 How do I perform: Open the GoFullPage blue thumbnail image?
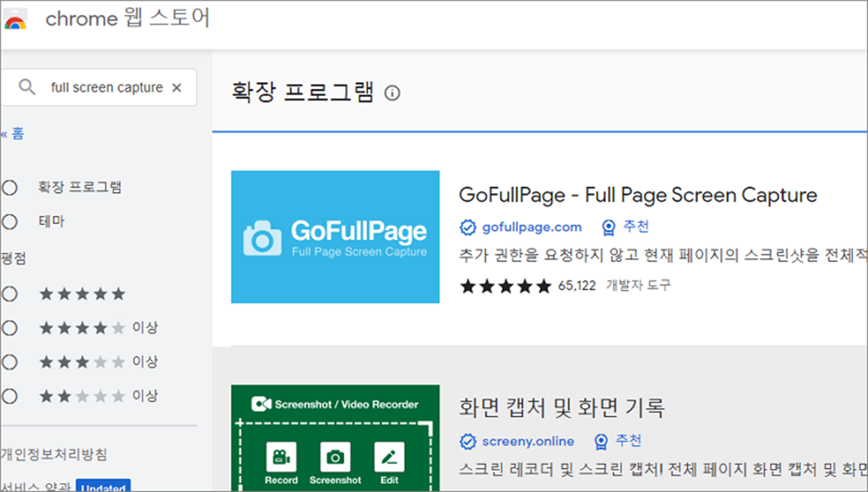tap(335, 237)
